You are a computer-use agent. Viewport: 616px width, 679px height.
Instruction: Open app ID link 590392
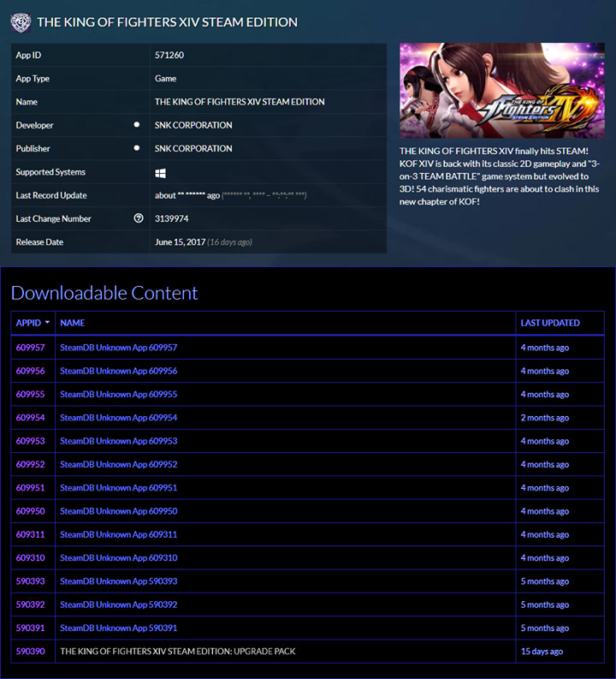(30, 605)
